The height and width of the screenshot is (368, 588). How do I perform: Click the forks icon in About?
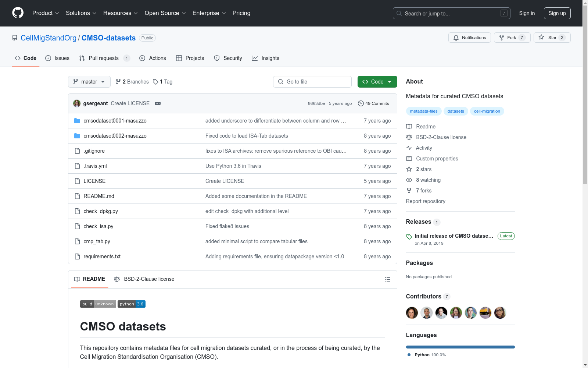point(409,191)
